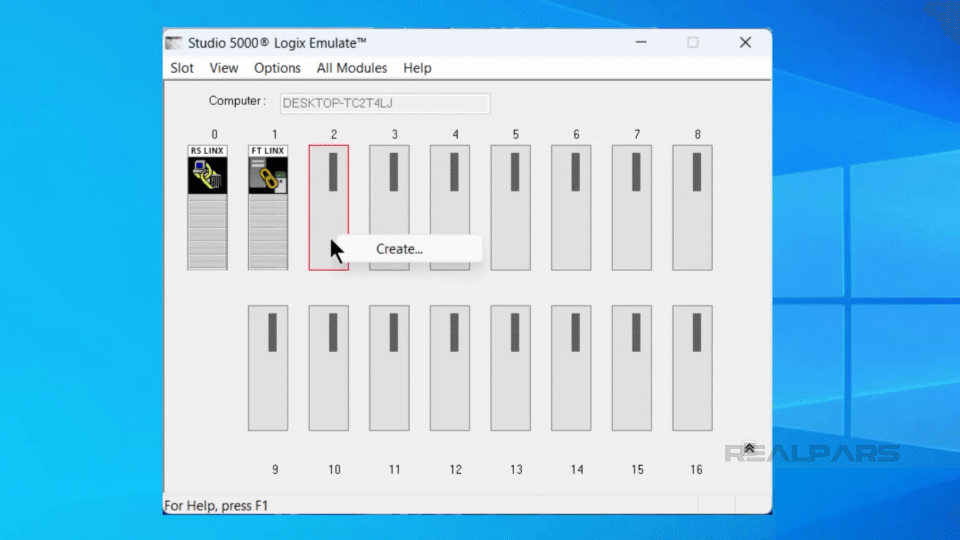
Task: Collapse the chassis with the double-chevron button
Action: tap(749, 448)
